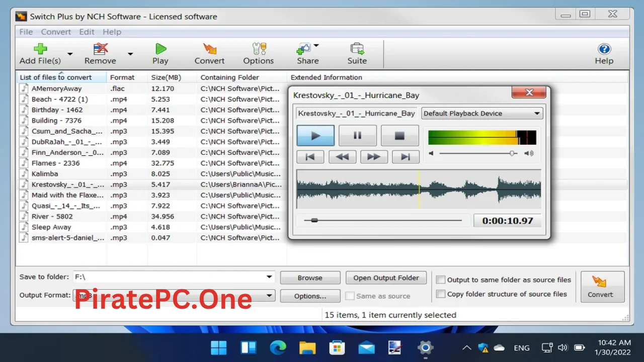
Task: Click the low volume speaker icon
Action: [431, 153]
